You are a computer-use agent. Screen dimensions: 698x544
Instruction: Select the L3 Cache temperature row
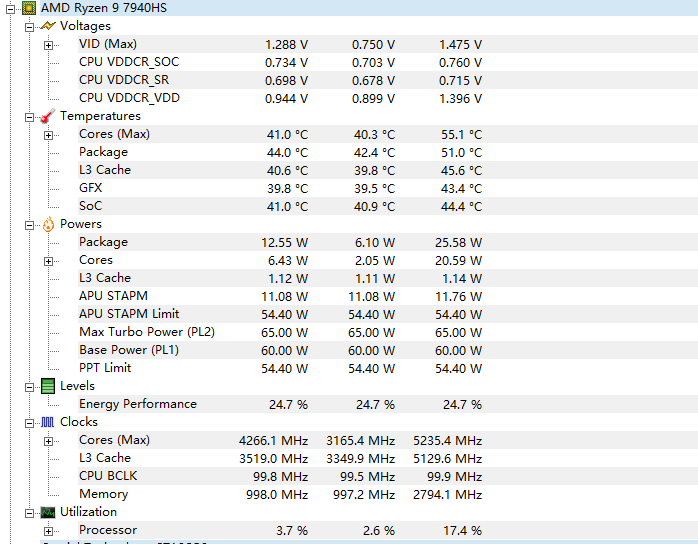[x=105, y=170]
